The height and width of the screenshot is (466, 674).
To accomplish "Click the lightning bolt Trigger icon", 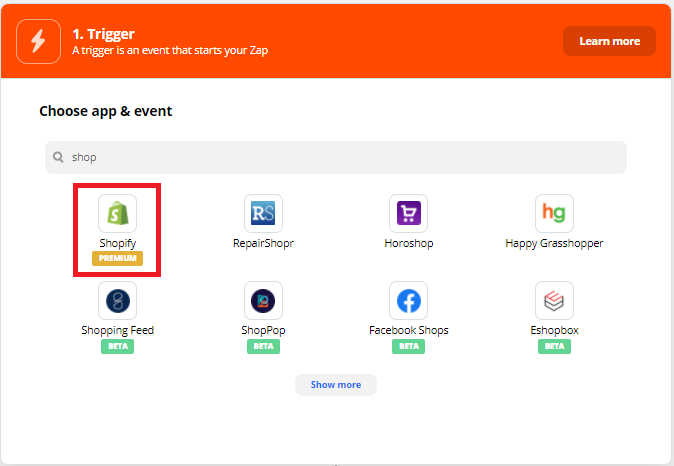I will tap(39, 41).
